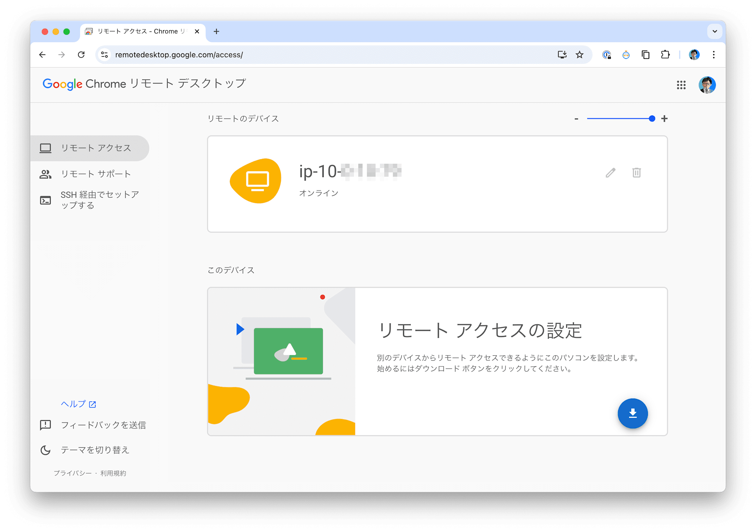The width and height of the screenshot is (756, 532).
Task: Decrease device card size with minus
Action: (x=576, y=119)
